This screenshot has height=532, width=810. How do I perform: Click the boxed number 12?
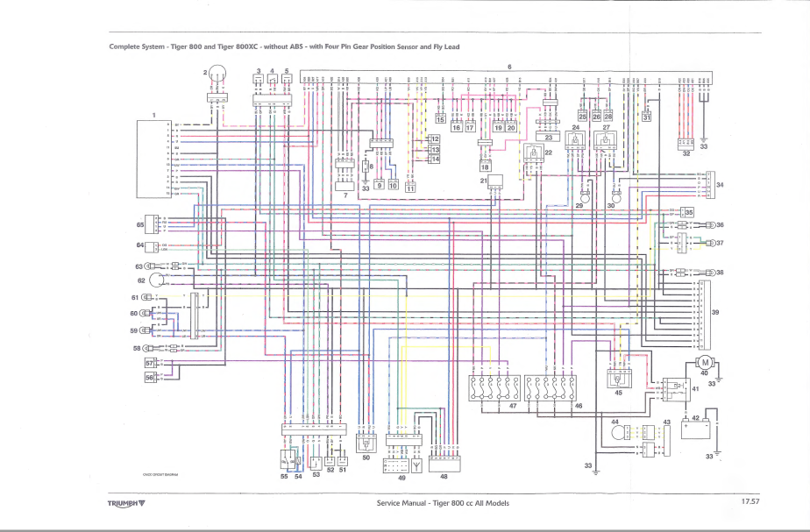click(x=435, y=139)
